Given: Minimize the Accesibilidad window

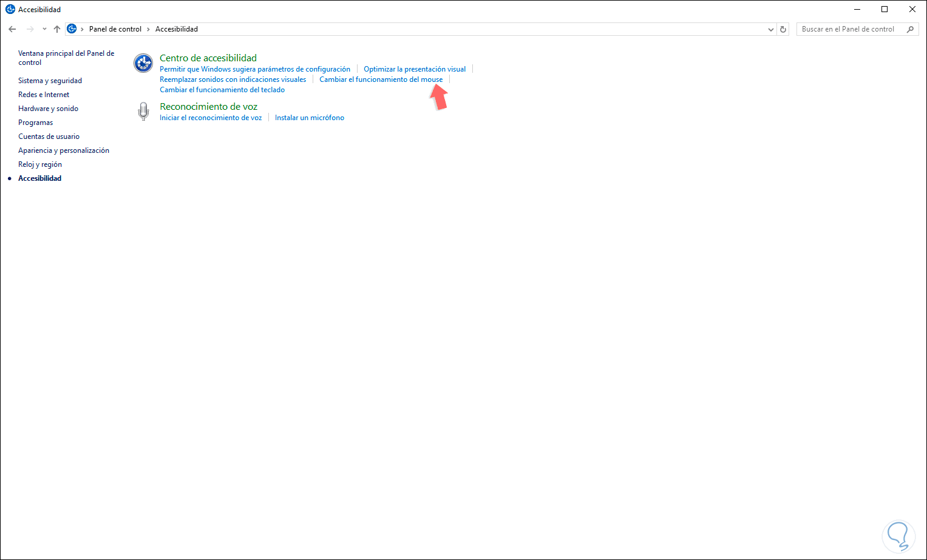Looking at the screenshot, I should tap(857, 10).
